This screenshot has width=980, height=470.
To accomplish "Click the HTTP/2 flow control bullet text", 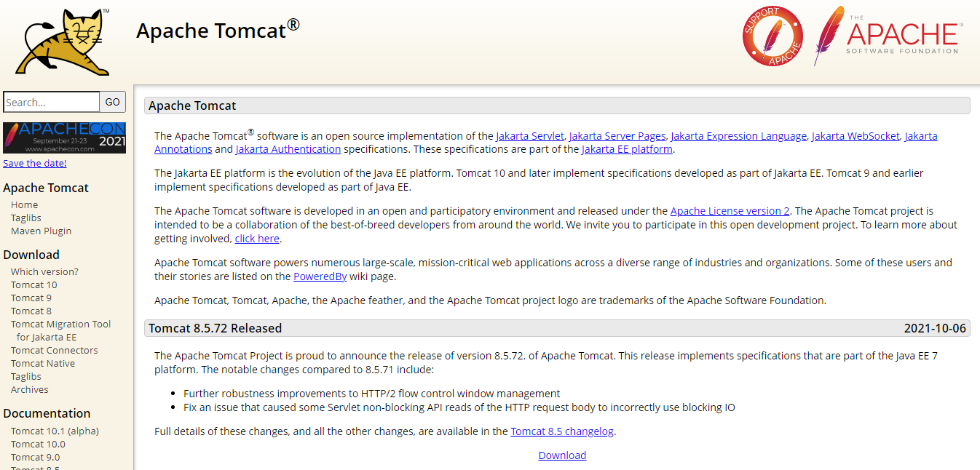I will [x=372, y=394].
